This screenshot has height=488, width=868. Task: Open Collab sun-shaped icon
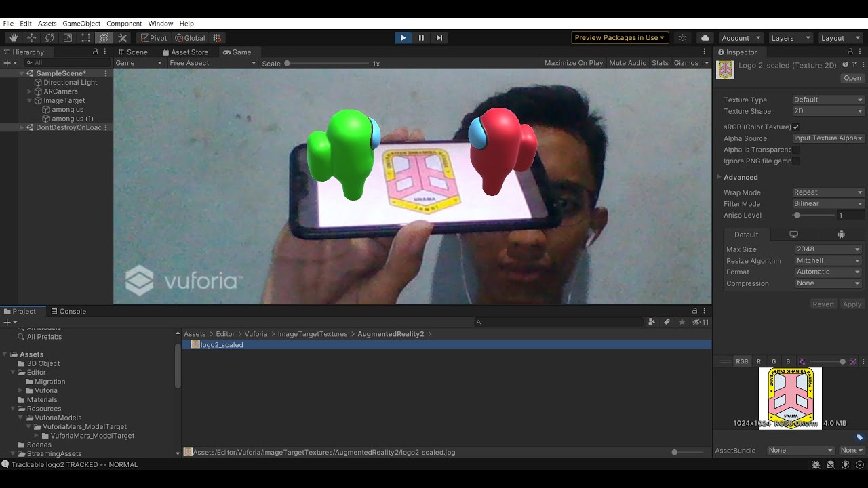click(683, 38)
